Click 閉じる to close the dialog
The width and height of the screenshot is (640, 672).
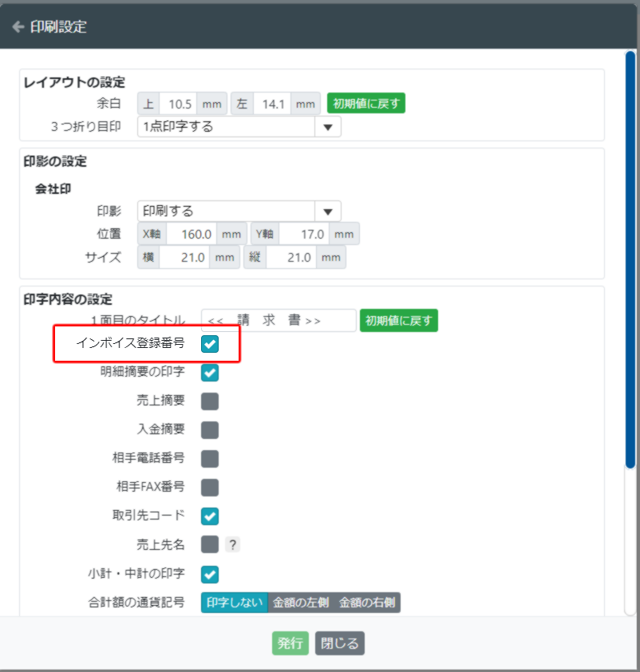pyautogui.click(x=339, y=643)
